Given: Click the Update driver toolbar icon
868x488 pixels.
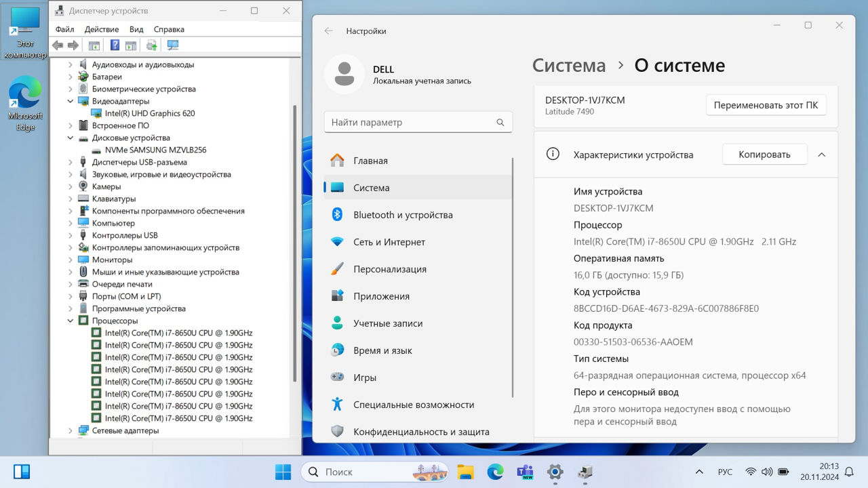Looking at the screenshot, I should (152, 45).
